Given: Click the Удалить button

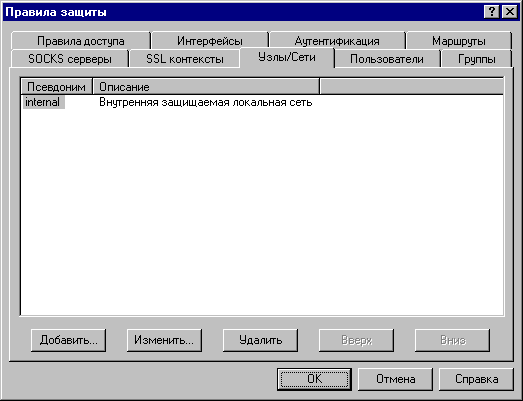Looking at the screenshot, I should 260,340.
